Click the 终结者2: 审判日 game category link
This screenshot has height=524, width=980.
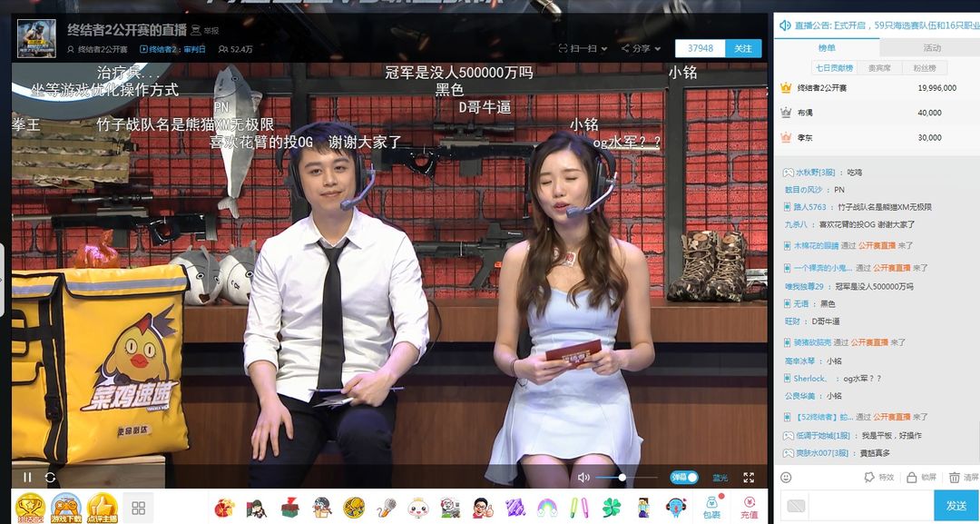(173, 49)
